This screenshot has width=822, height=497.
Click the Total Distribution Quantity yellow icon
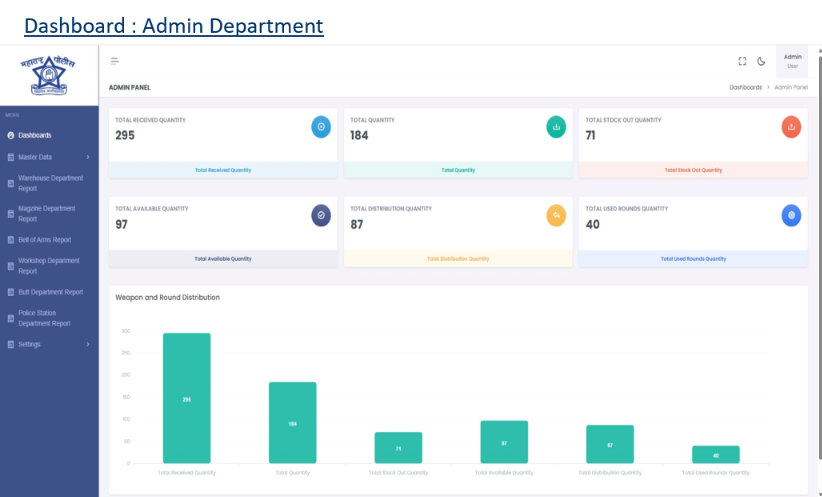pos(556,215)
